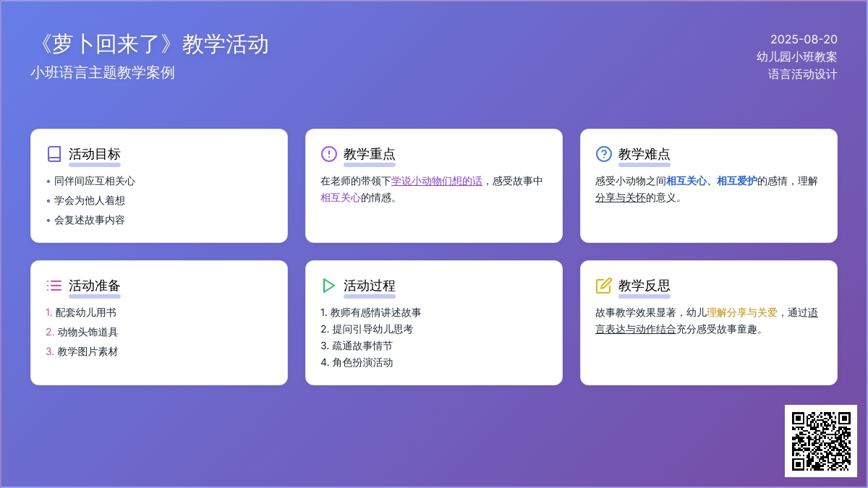Image resolution: width=868 pixels, height=488 pixels.
Task: Click the text 语言活动设计
Action: pos(803,74)
